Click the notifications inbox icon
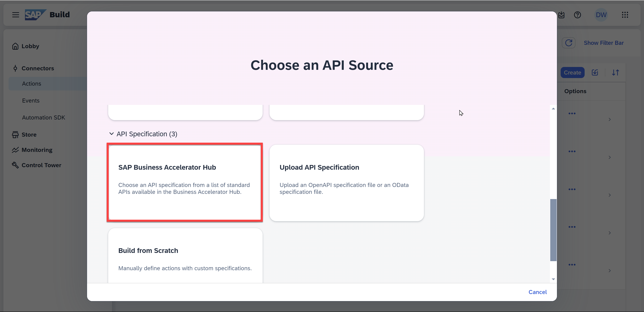 click(561, 15)
